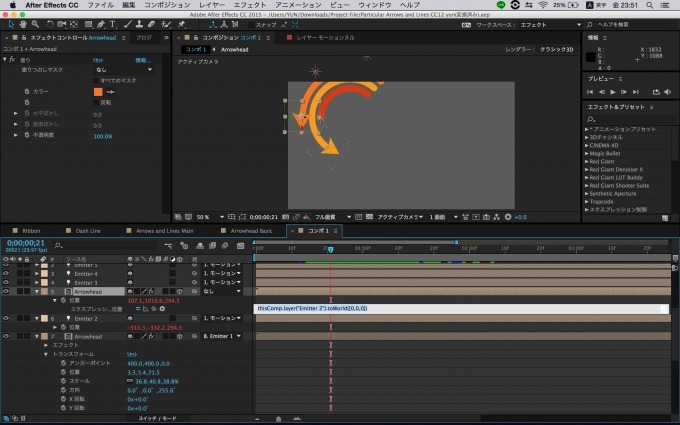Click the play button in the プレビュー panel
Image resolution: width=680 pixels, height=425 pixels.
coord(613,92)
